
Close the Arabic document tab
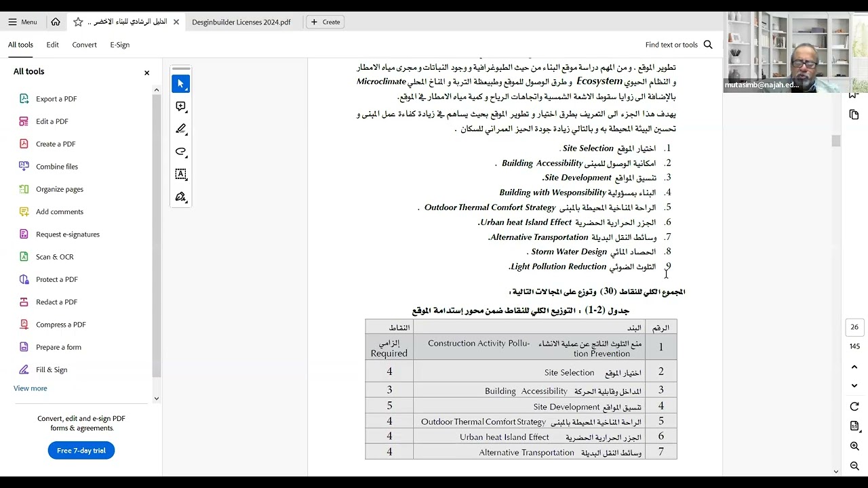[x=176, y=22]
